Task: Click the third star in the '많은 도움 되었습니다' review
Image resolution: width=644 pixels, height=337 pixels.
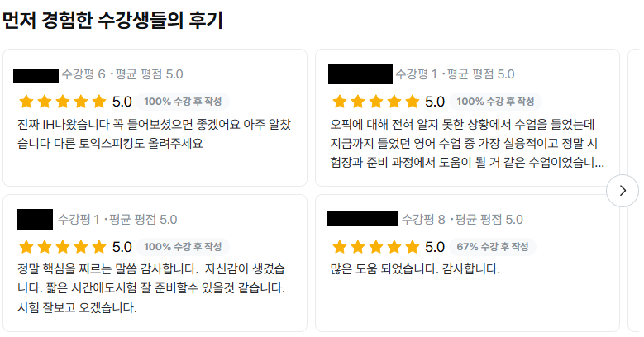Action: click(x=375, y=247)
